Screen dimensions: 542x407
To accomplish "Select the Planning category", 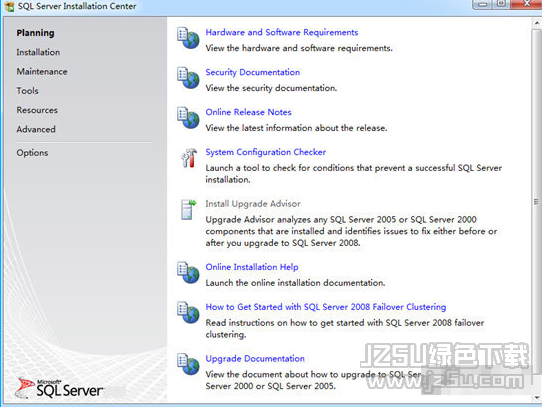I will coord(35,33).
